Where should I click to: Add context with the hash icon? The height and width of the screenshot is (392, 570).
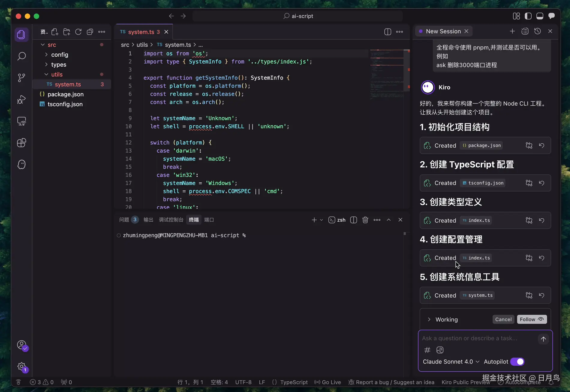tap(427, 350)
